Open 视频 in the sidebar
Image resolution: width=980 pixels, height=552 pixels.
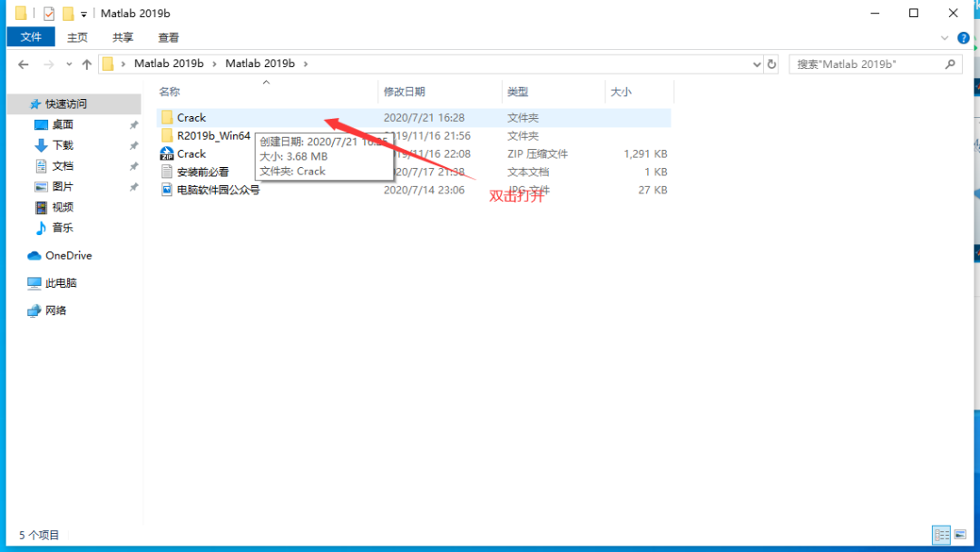point(63,207)
